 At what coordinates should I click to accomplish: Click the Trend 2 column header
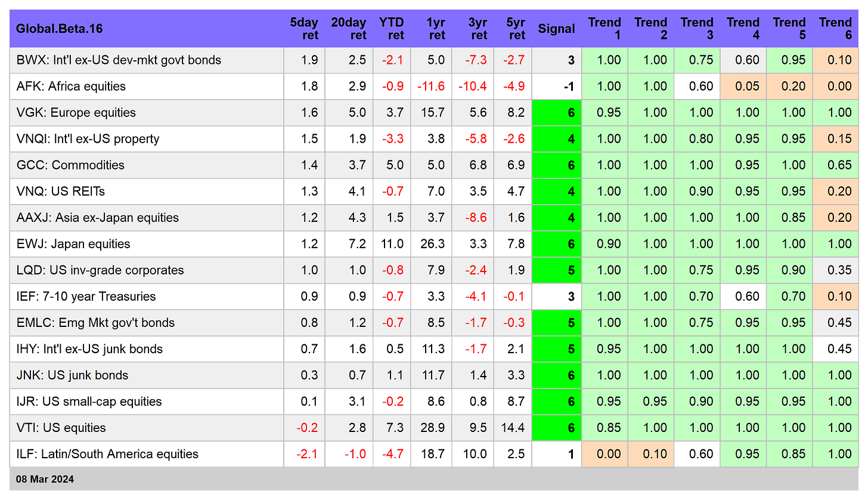650,29
